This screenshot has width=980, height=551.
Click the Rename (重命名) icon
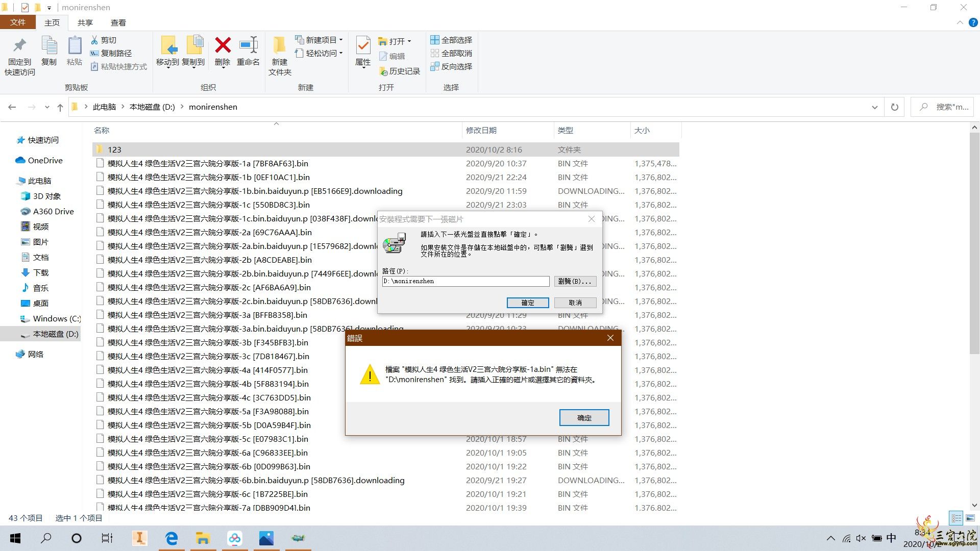tap(248, 51)
